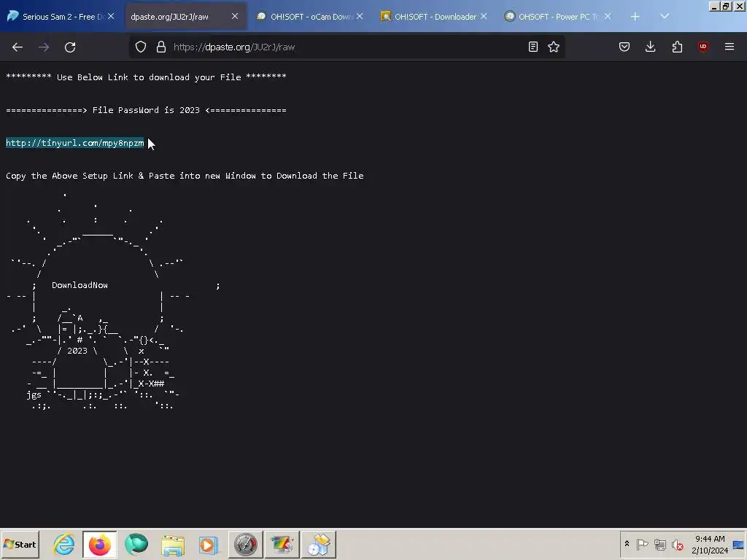Reload the current page
Viewport: 747px width, 560px height.
[x=70, y=47]
